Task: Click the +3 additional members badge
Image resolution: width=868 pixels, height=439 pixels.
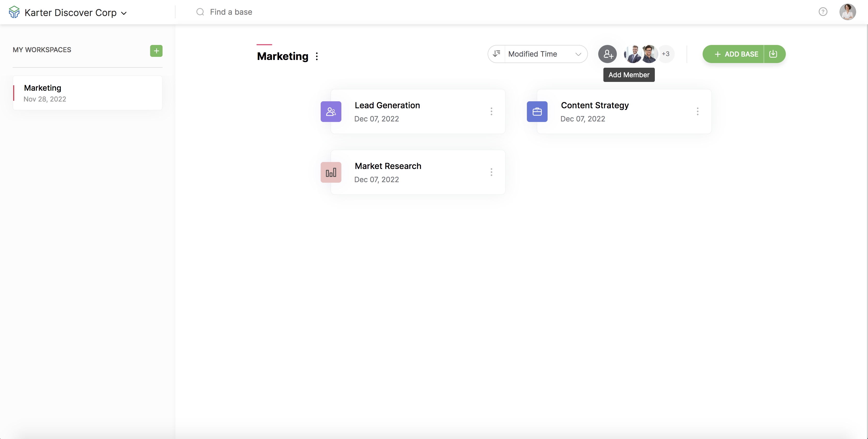Action: coord(665,54)
